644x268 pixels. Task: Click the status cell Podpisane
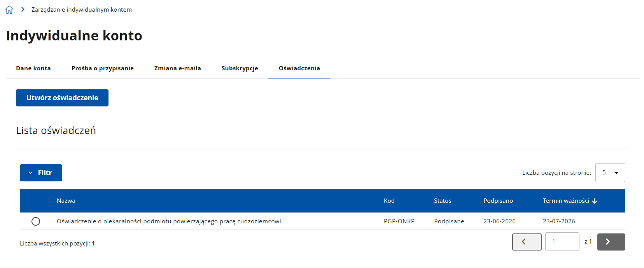449,221
